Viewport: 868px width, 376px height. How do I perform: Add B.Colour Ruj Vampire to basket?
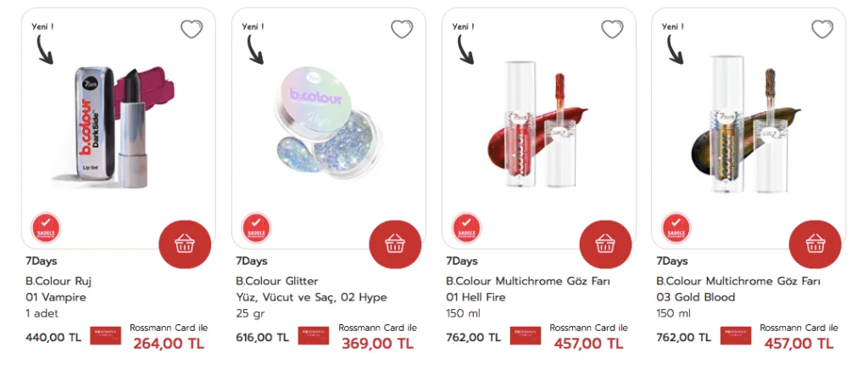point(185,244)
